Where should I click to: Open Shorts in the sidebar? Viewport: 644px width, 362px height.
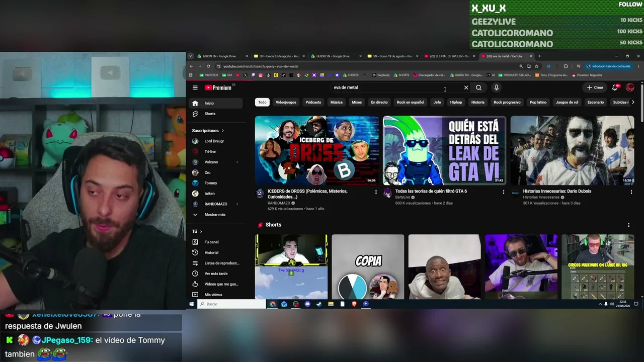pos(215,114)
